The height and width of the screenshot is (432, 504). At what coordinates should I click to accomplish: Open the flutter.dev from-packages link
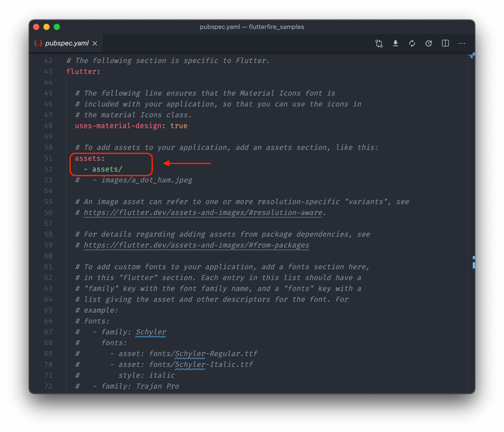(196, 245)
